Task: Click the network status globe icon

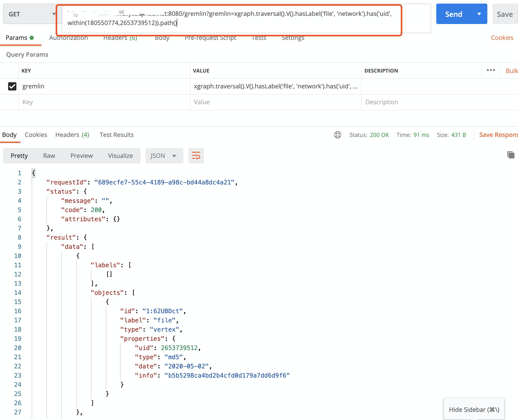Action: click(338, 135)
